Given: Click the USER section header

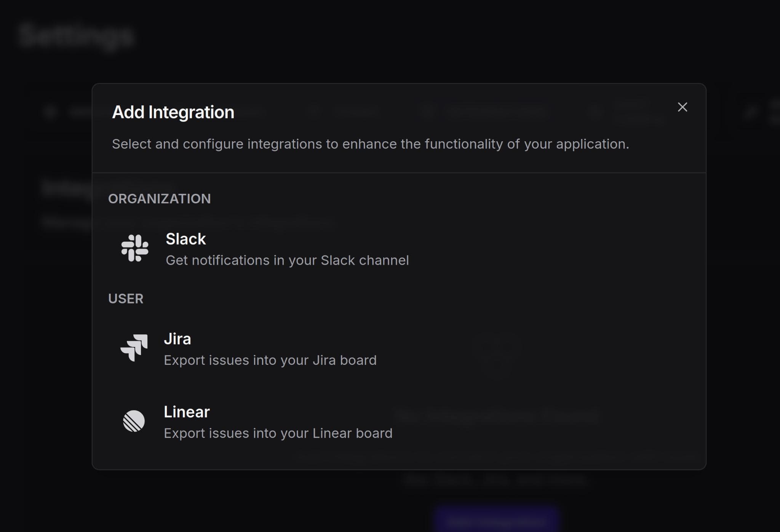Looking at the screenshot, I should click(x=126, y=299).
